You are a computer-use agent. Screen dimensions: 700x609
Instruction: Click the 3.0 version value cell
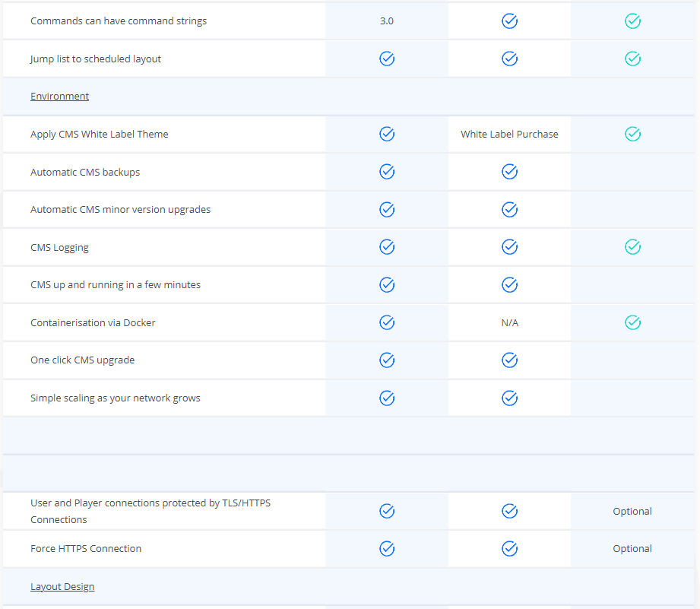coord(387,21)
